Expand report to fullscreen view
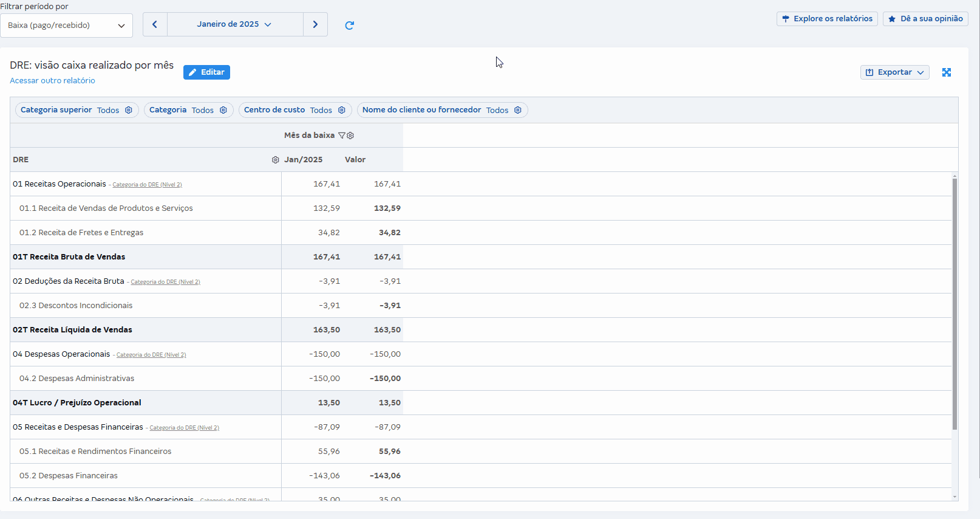 (946, 72)
